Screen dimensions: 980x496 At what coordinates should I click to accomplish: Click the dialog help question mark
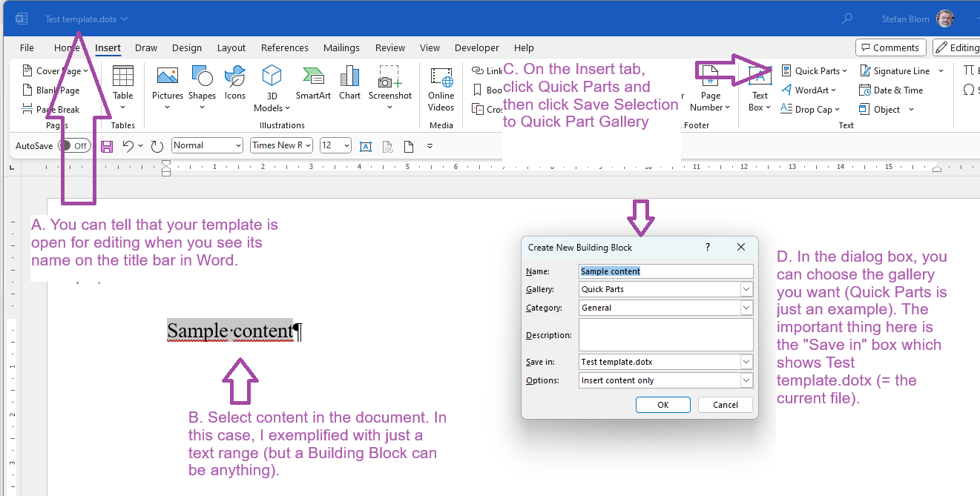pyautogui.click(x=708, y=247)
